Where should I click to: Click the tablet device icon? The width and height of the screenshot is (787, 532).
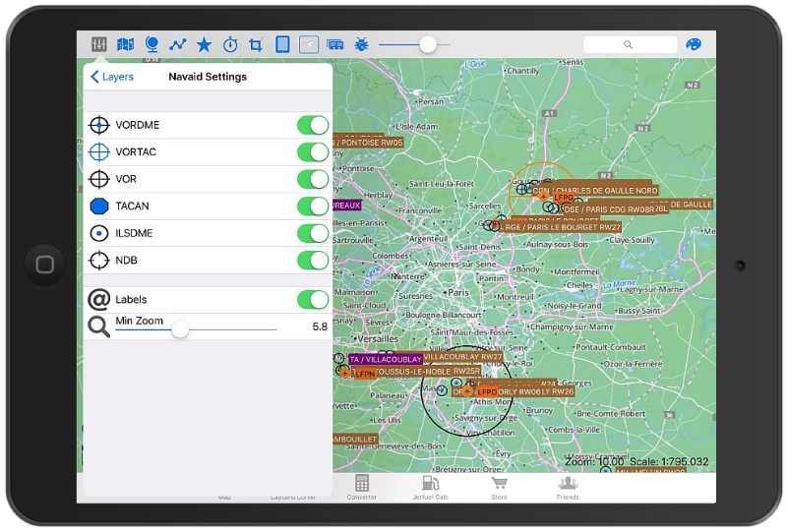point(282,44)
